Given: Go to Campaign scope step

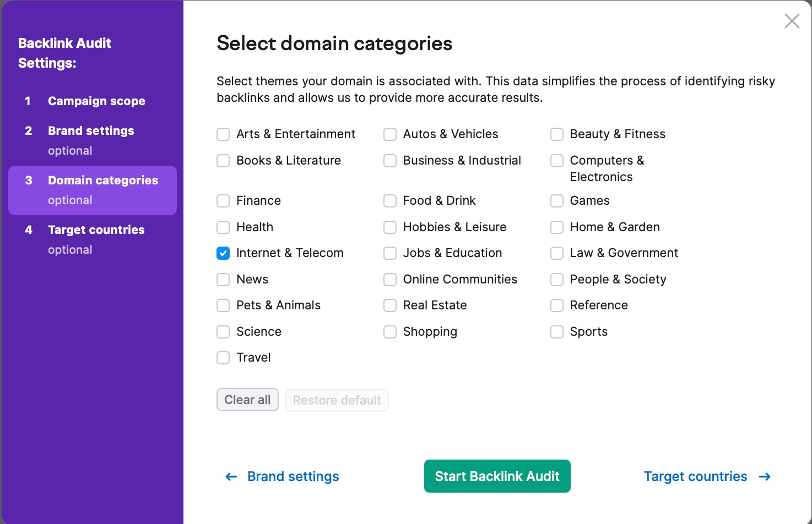Looking at the screenshot, I should coord(96,101).
